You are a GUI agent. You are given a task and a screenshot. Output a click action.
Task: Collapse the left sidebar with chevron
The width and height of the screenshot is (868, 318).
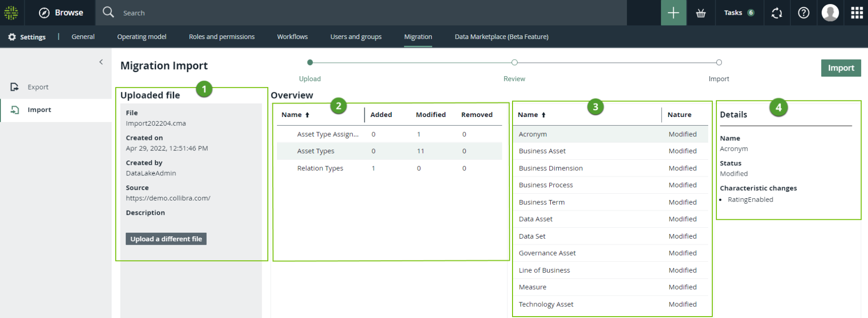[x=101, y=62]
